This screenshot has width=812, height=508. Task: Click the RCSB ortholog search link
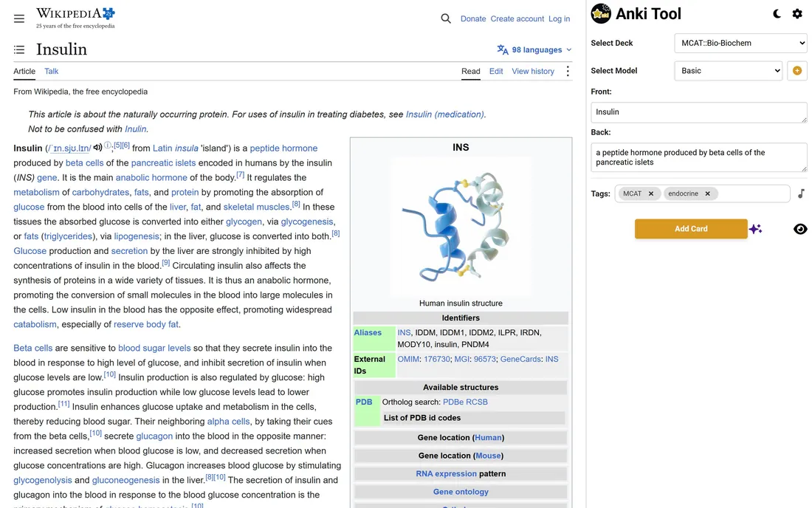tap(476, 402)
